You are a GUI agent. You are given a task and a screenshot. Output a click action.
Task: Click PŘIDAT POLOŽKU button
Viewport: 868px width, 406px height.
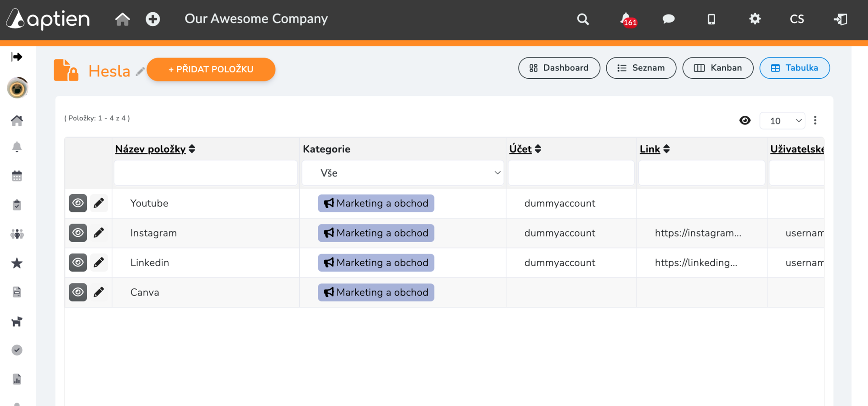211,69
